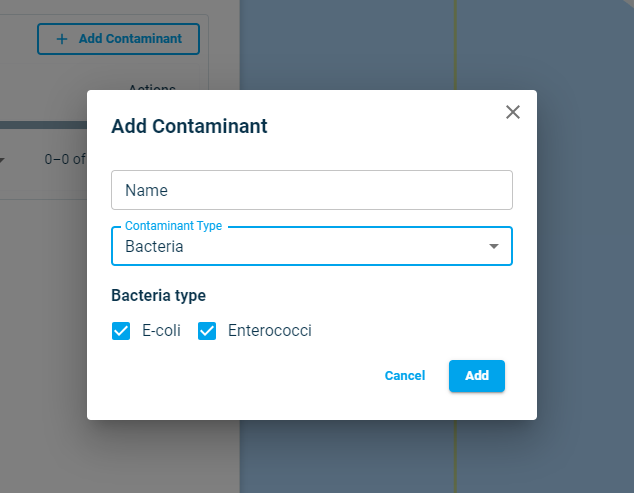Image resolution: width=634 pixels, height=493 pixels.
Task: Open the combo box showing Bacteria
Action: pos(300,246)
